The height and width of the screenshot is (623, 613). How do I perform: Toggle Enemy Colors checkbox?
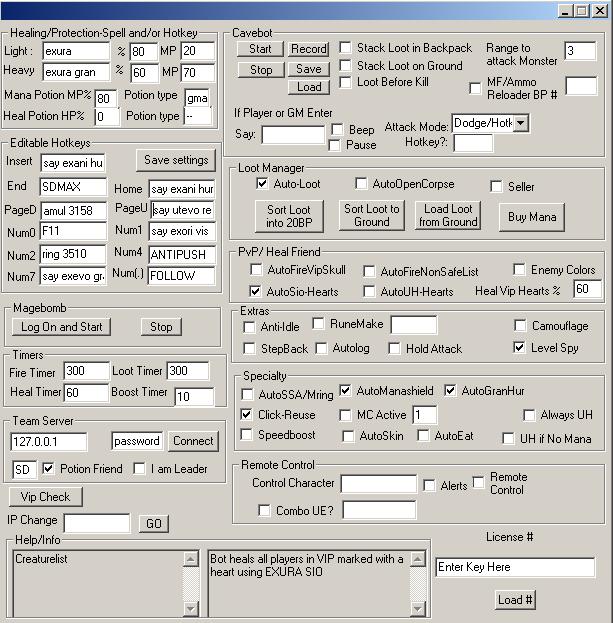(x=519, y=269)
